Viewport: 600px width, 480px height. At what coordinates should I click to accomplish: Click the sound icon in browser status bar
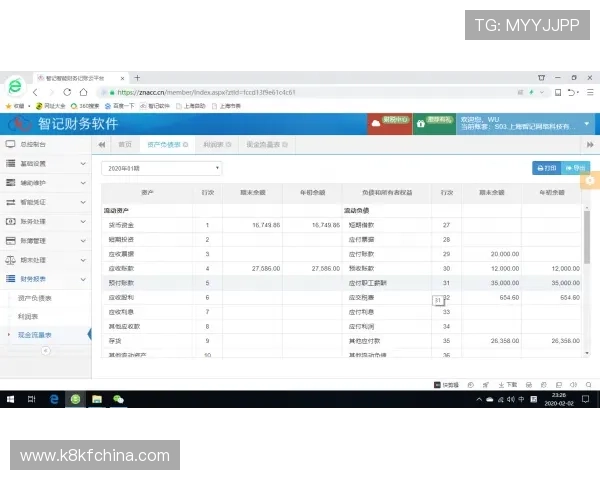click(573, 385)
